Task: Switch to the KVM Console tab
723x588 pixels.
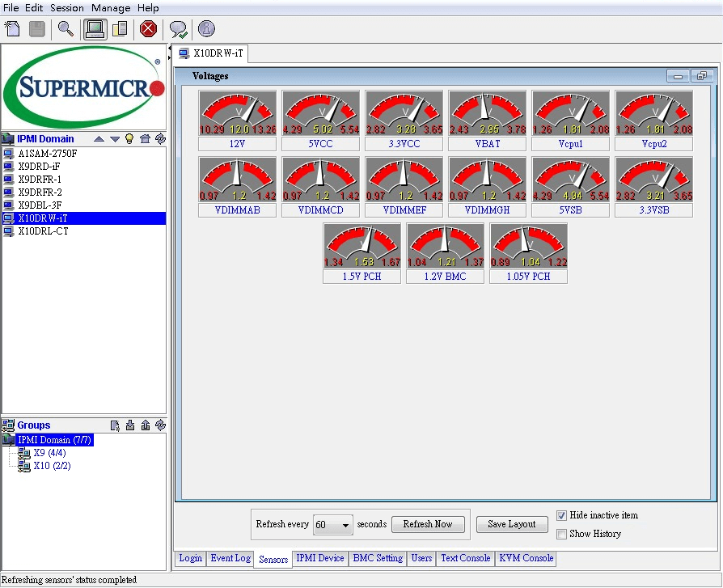Action: tap(526, 558)
